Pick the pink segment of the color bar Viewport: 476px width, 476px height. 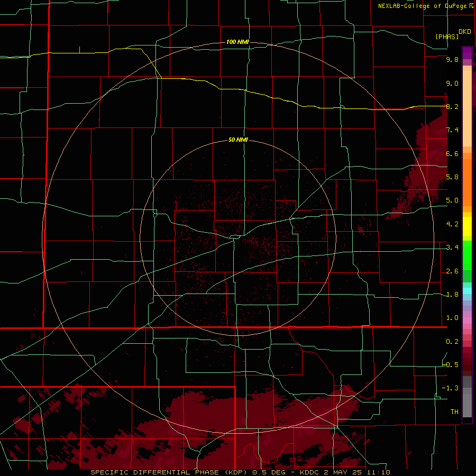(467, 321)
